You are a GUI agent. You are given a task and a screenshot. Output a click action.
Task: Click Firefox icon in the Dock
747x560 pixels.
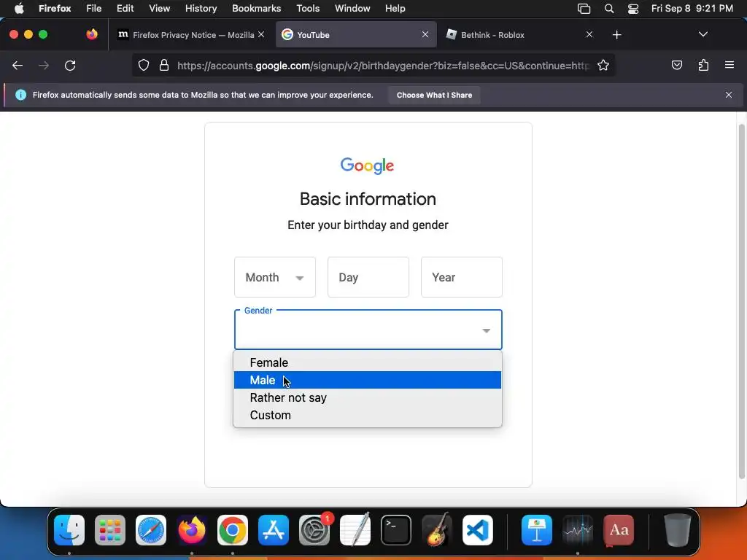192,530
